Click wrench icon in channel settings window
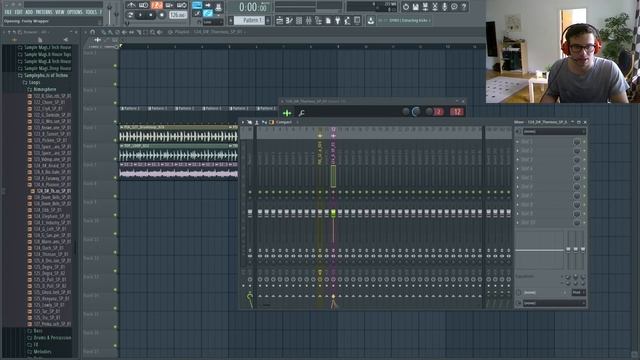 pyautogui.click(x=301, y=113)
